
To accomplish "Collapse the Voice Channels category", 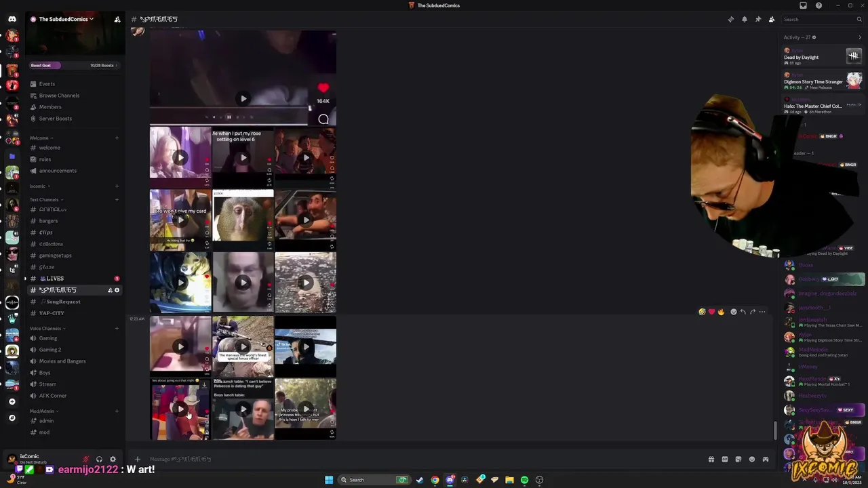I will coord(47,329).
